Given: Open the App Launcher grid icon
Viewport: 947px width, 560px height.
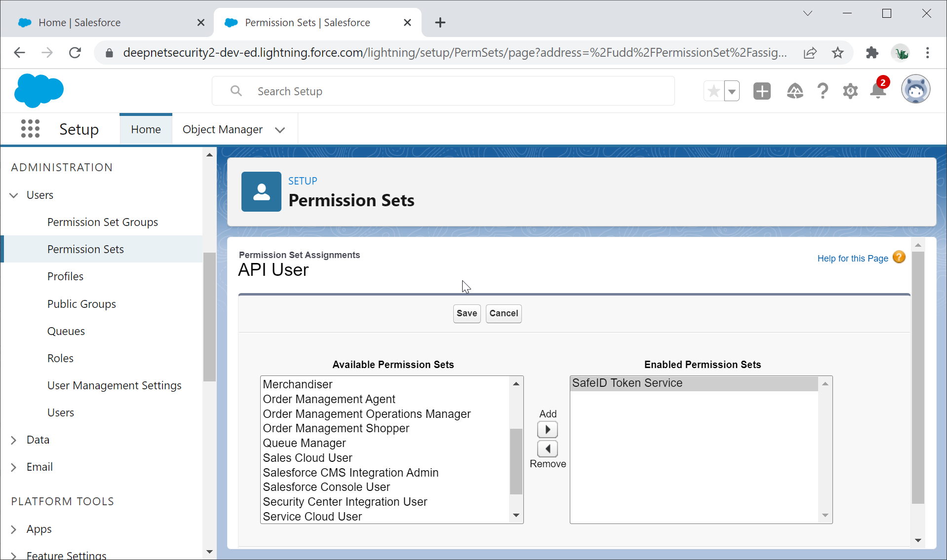Looking at the screenshot, I should pyautogui.click(x=30, y=129).
